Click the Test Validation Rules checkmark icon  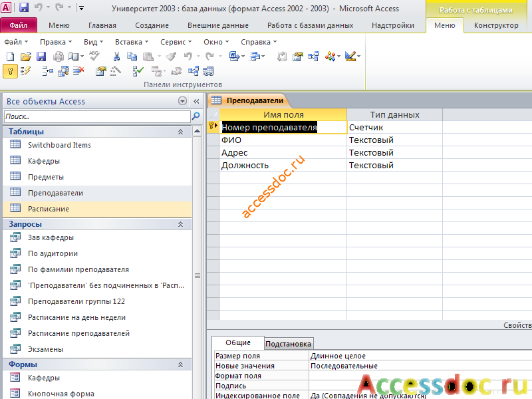[138, 71]
